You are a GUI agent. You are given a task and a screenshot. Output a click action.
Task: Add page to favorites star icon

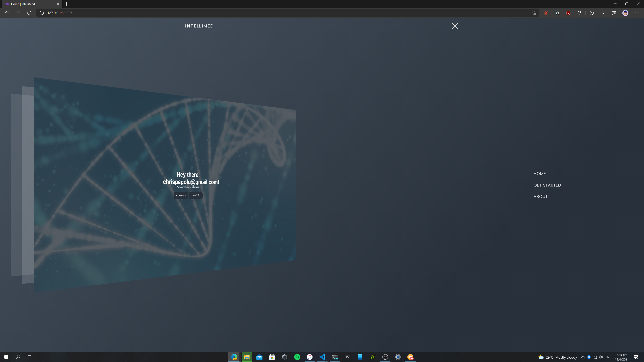(x=534, y=13)
